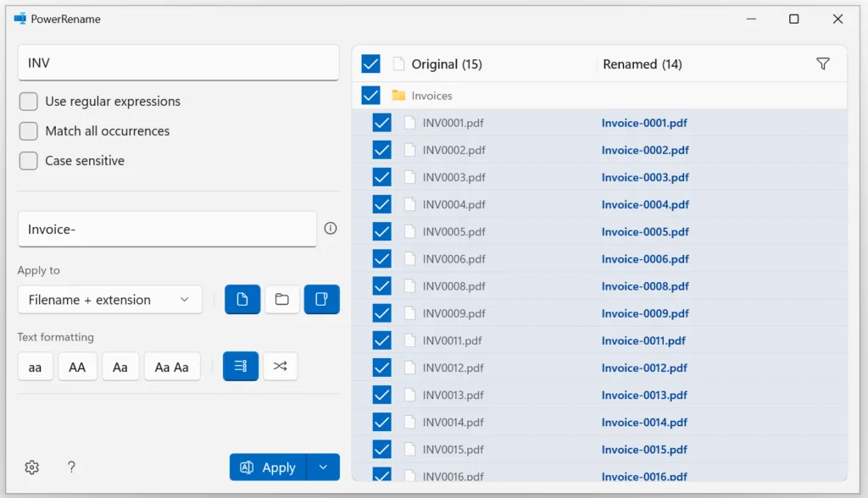
Task: Uncheck the INV0001.pdf checkbox
Action: pyautogui.click(x=382, y=122)
